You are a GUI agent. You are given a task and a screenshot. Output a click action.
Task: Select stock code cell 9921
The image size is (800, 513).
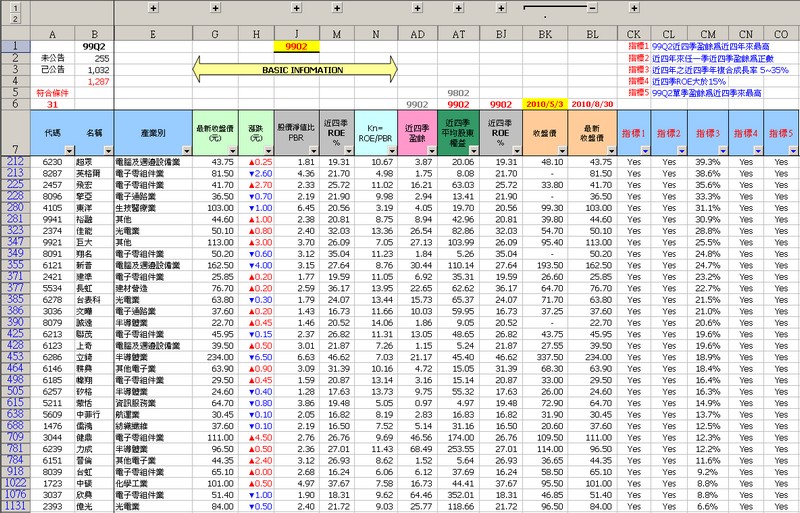click(53, 242)
